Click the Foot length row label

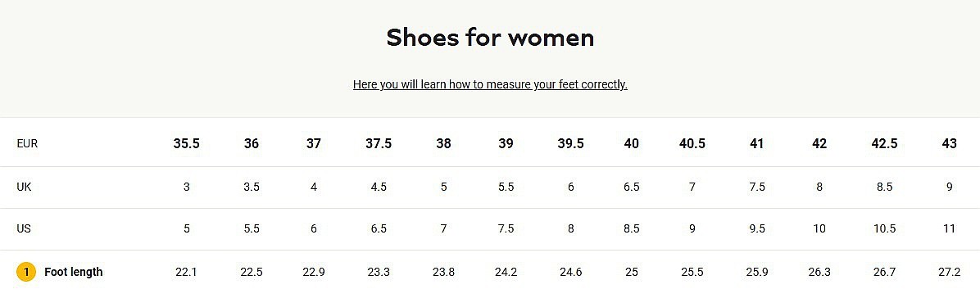73,273
